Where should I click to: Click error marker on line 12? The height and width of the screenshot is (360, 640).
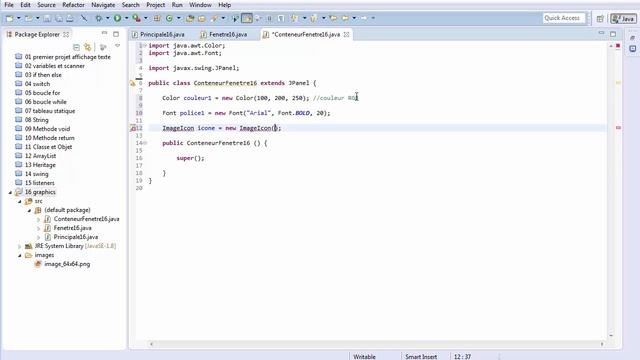point(133,128)
